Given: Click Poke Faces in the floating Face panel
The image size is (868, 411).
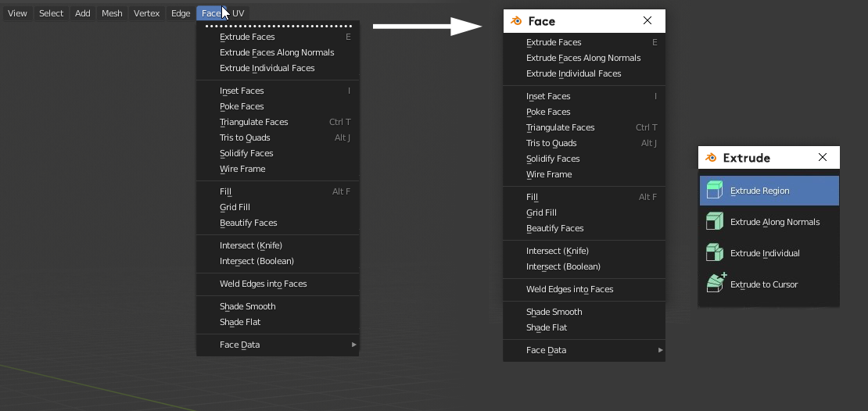Looking at the screenshot, I should tap(584, 112).
